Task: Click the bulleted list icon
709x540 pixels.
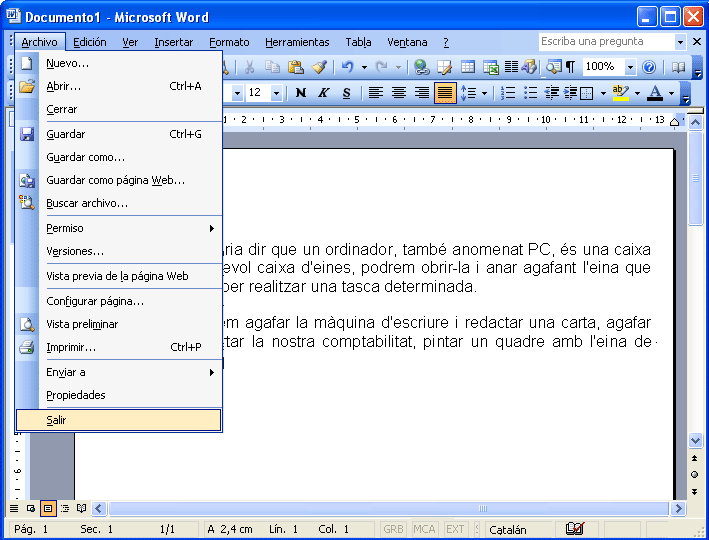Action: [531, 93]
